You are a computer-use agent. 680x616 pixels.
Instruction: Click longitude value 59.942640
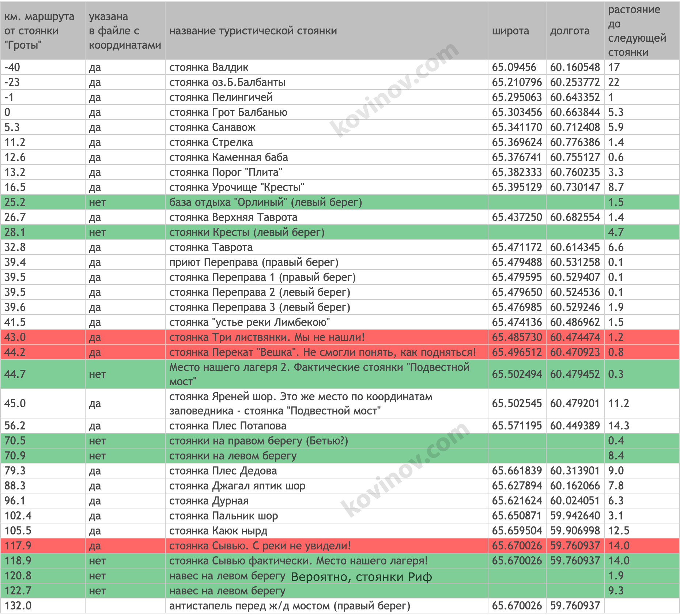point(575,516)
